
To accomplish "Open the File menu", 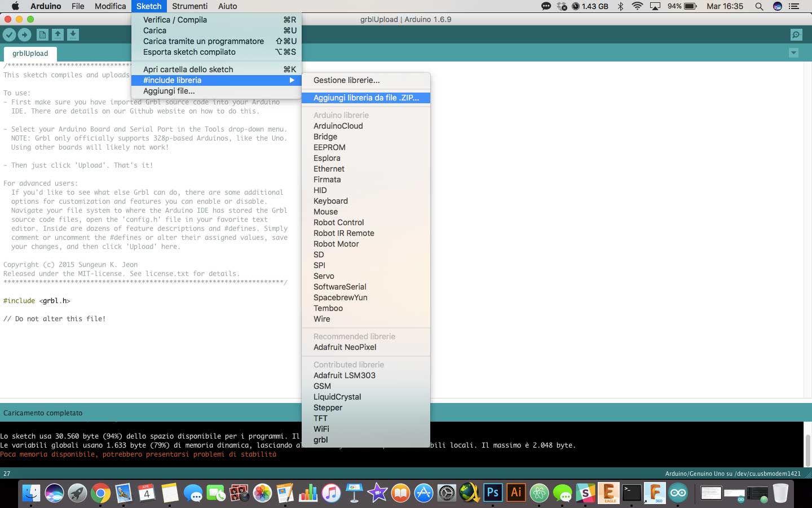I will click(x=78, y=6).
